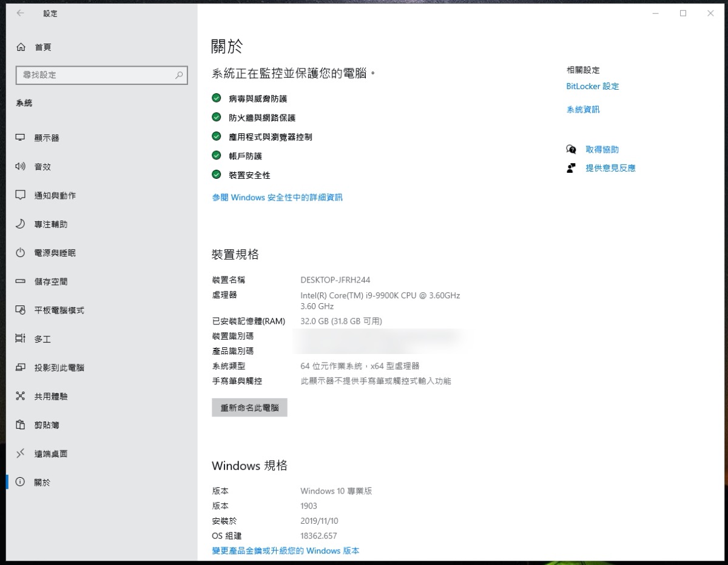Click 帳戶防護 status text
728x565 pixels.
click(245, 156)
